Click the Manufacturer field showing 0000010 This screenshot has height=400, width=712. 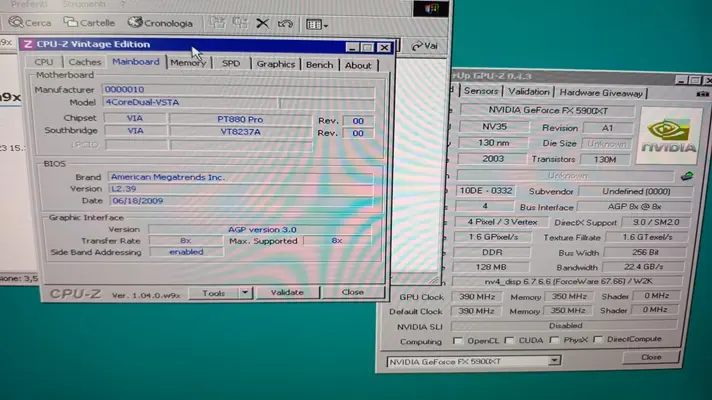[238, 89]
